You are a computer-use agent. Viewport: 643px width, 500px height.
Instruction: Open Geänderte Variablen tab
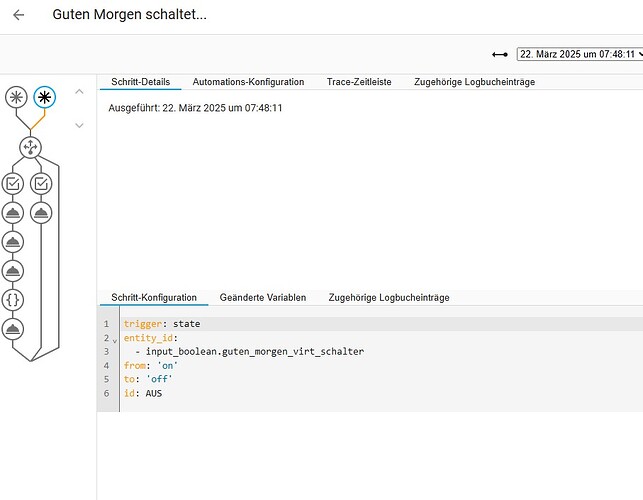point(262,298)
